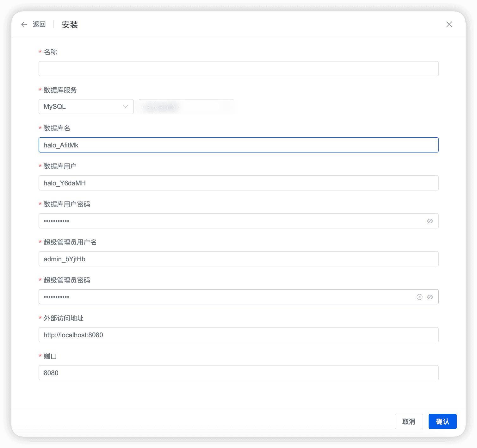Focus the empty 名称 input field
Screen dimensions: 477x448
(x=238, y=68)
